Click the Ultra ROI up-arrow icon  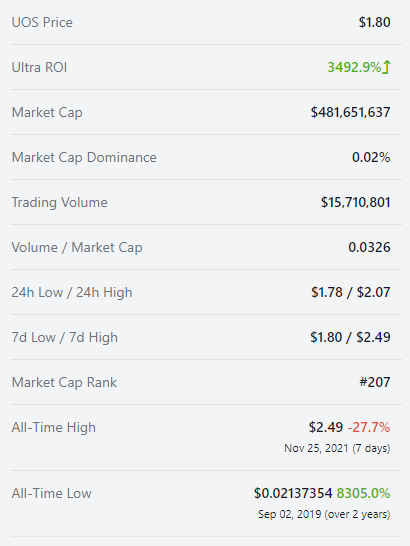coord(387,67)
